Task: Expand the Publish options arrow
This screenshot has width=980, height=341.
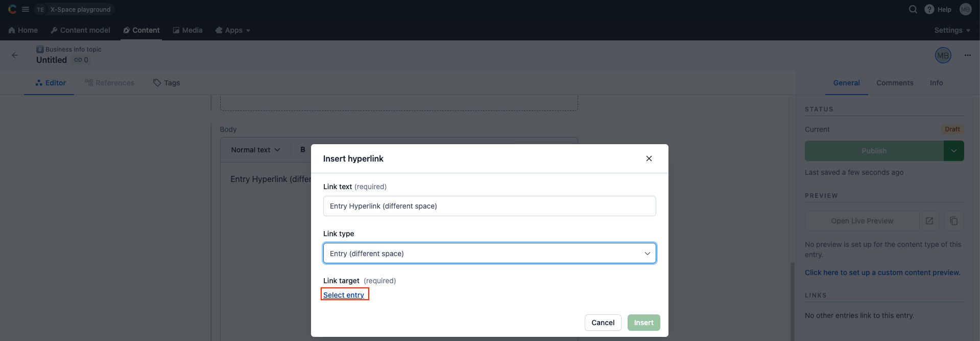Action: click(x=953, y=151)
